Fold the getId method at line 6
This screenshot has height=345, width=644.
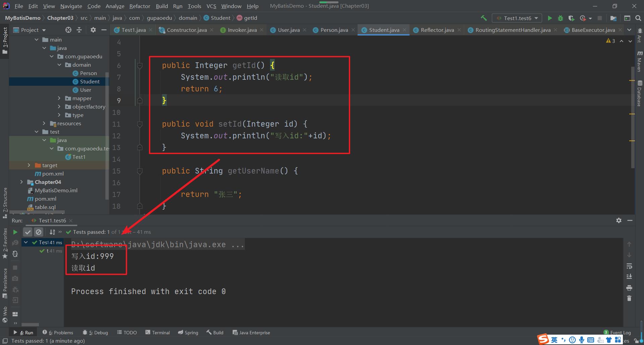(140, 66)
